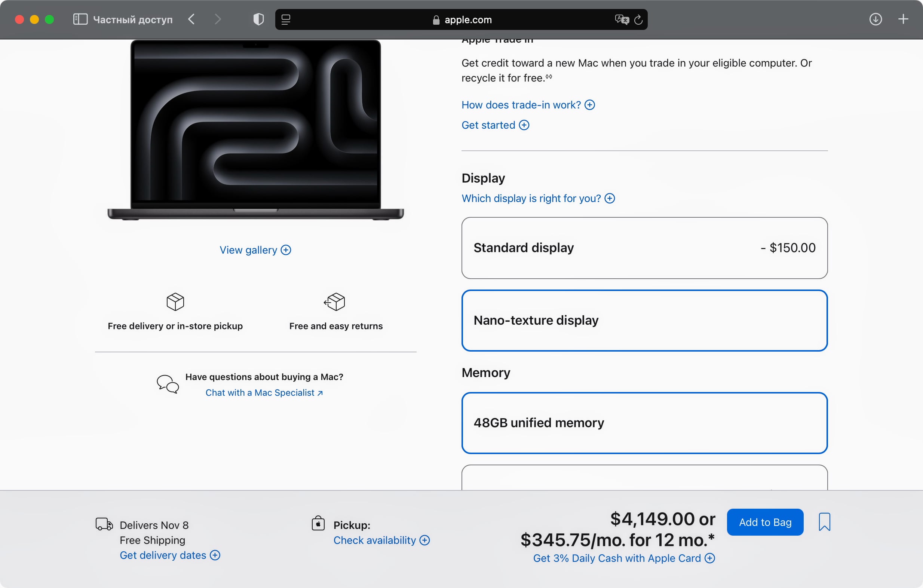Expand Get delivery dates
This screenshot has width=923, height=588.
pyautogui.click(x=170, y=555)
